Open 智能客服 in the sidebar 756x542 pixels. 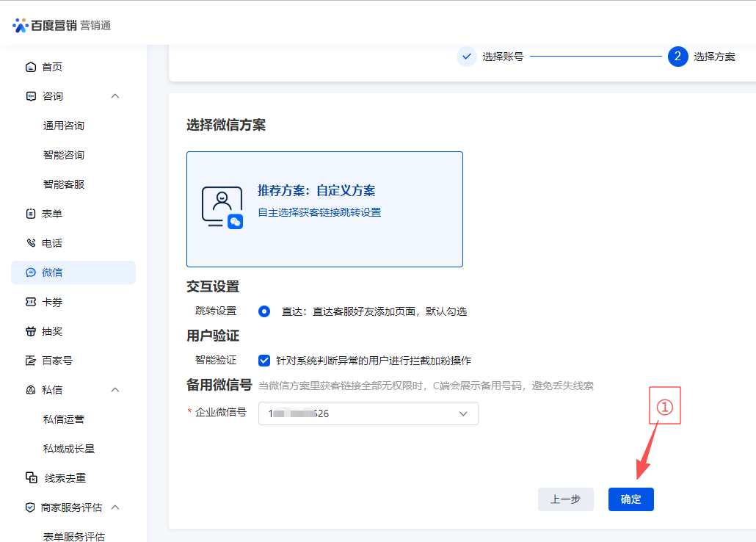[x=64, y=184]
